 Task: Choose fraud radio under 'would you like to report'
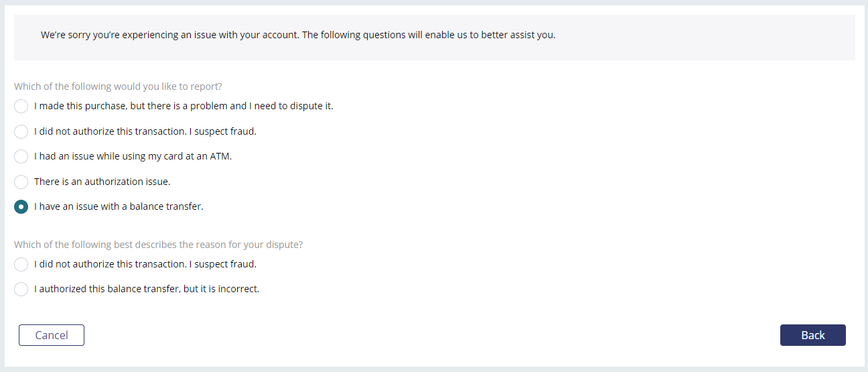click(21, 132)
